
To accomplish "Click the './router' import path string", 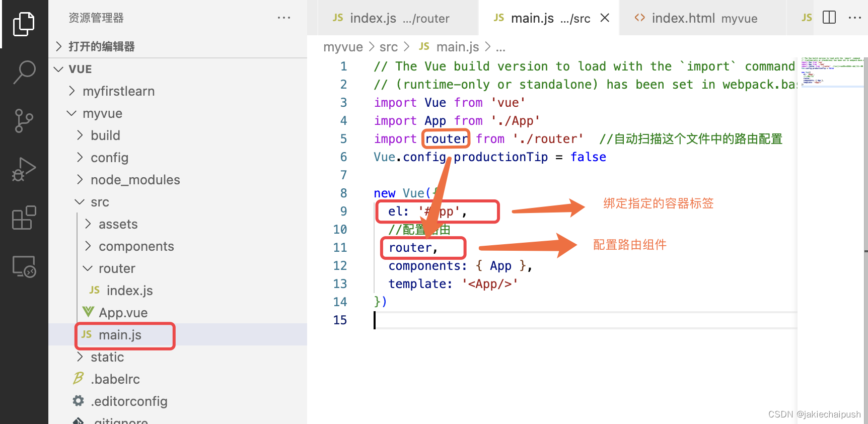I will tap(548, 139).
